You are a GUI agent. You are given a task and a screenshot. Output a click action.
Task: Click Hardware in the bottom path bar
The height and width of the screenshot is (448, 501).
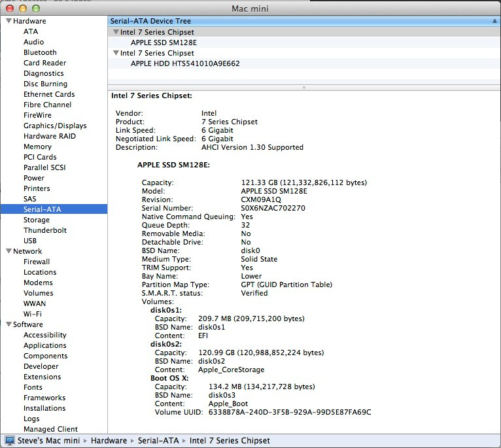tap(109, 441)
